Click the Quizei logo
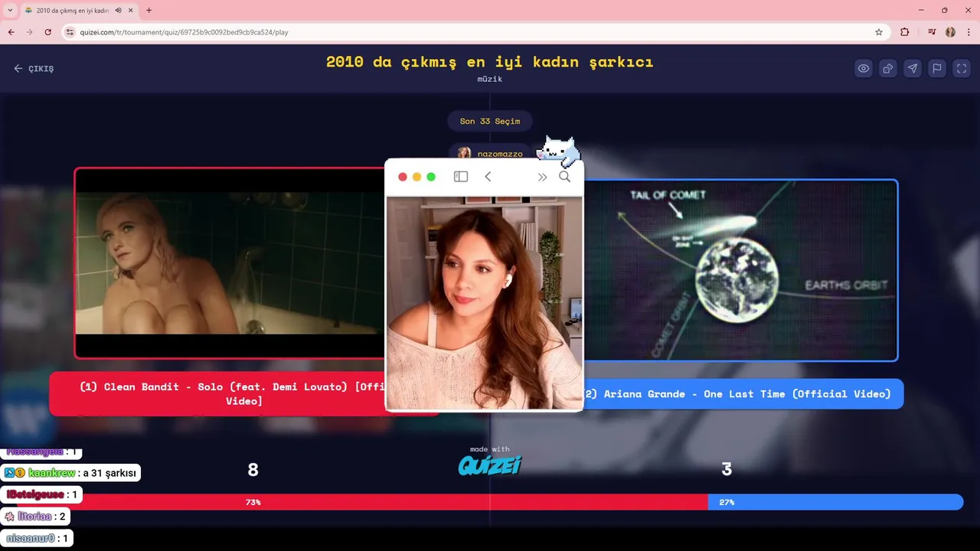 490,465
